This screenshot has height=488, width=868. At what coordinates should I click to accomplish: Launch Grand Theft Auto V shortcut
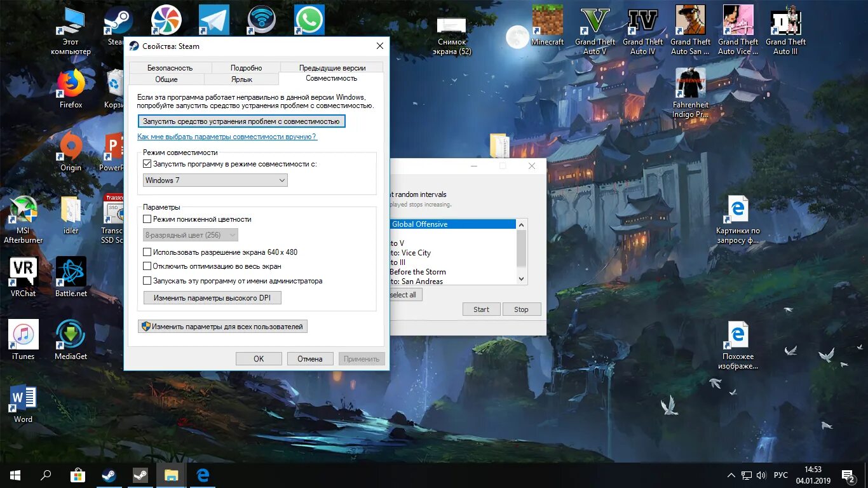point(595,30)
